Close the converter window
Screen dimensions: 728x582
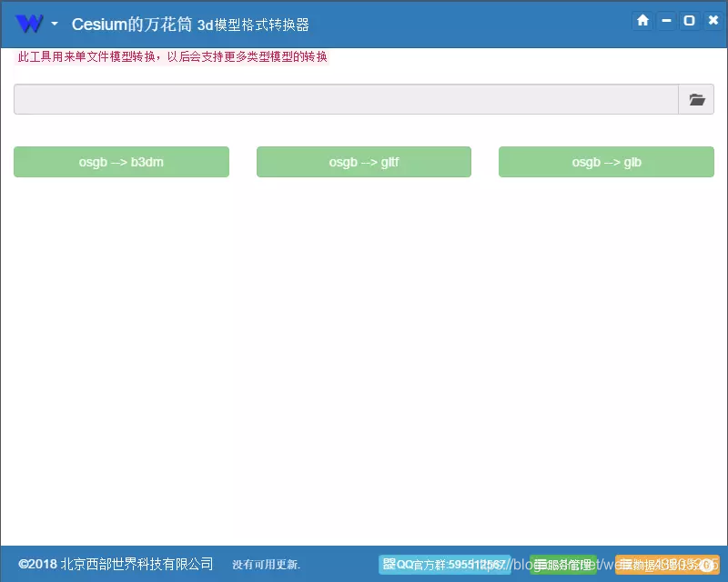pyautogui.click(x=713, y=21)
